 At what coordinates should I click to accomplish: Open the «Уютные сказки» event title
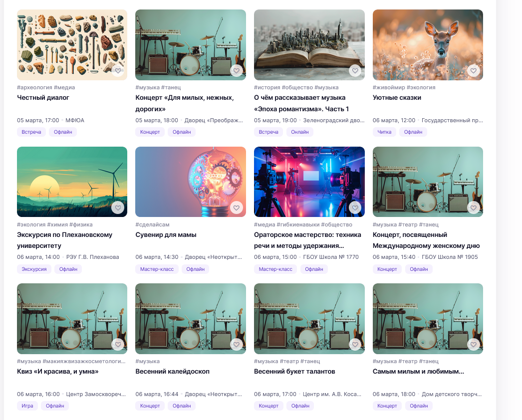tap(397, 98)
